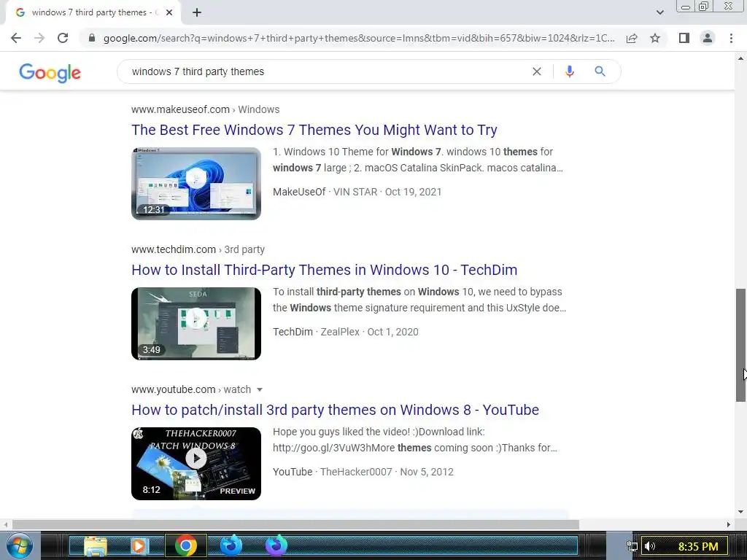The image size is (747, 560).
Task: Click Hope you guys liked the video snippet
Action: [x=415, y=440]
